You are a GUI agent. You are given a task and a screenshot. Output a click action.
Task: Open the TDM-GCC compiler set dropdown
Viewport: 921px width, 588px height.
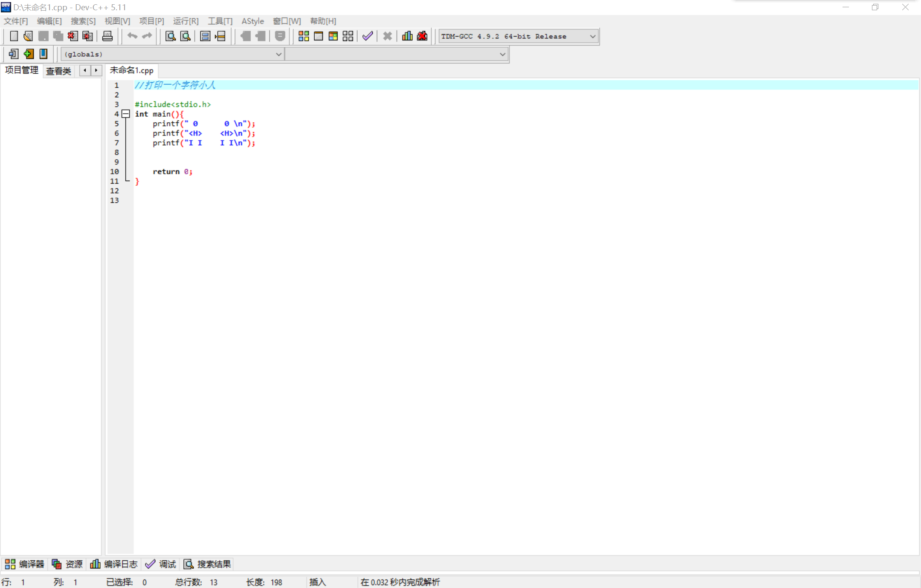[592, 36]
